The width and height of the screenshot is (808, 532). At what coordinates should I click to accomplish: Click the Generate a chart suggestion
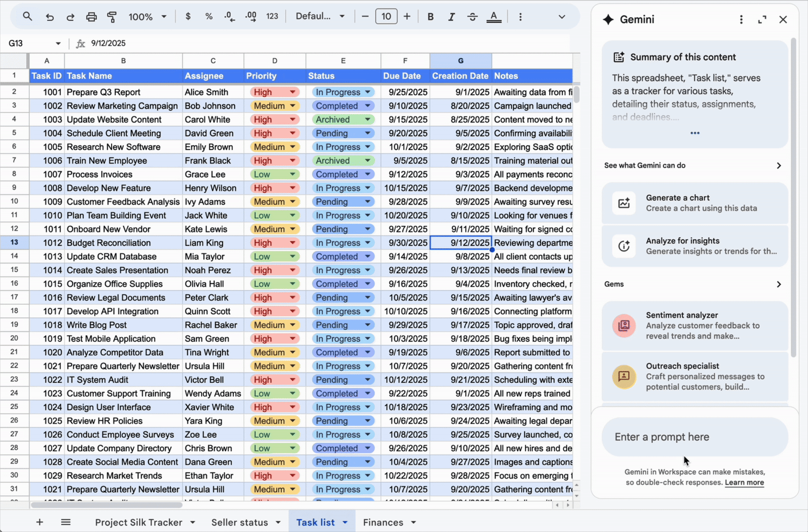[x=694, y=203]
